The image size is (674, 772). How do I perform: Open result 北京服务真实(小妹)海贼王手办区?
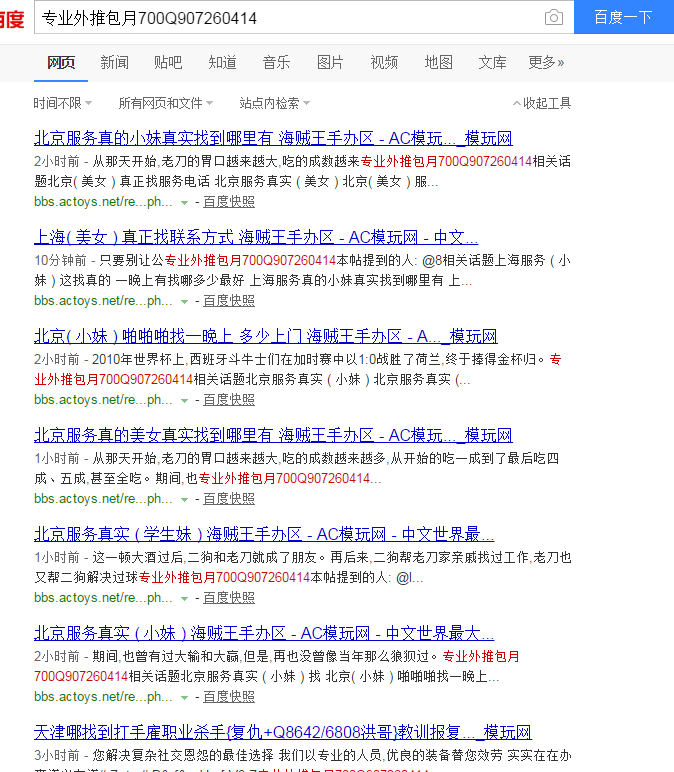coord(264,633)
